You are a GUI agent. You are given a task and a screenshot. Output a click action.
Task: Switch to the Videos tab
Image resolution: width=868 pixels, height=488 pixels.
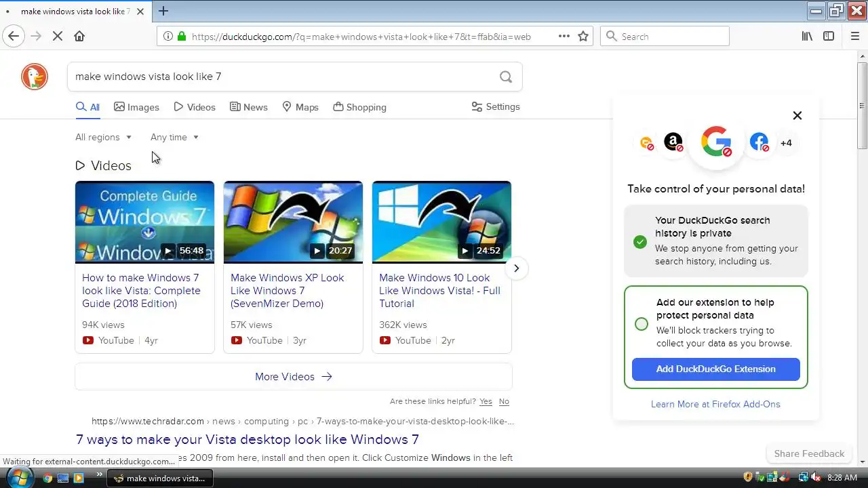pos(195,107)
